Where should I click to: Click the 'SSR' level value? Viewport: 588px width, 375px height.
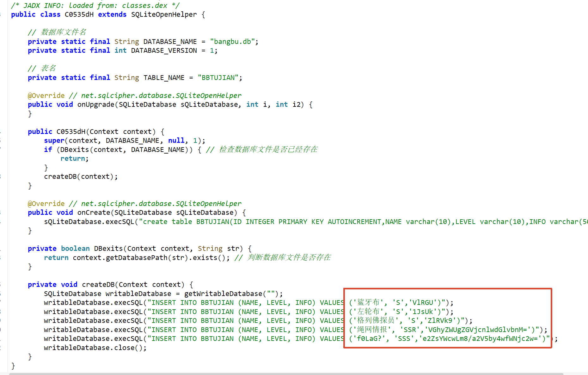pos(410,330)
